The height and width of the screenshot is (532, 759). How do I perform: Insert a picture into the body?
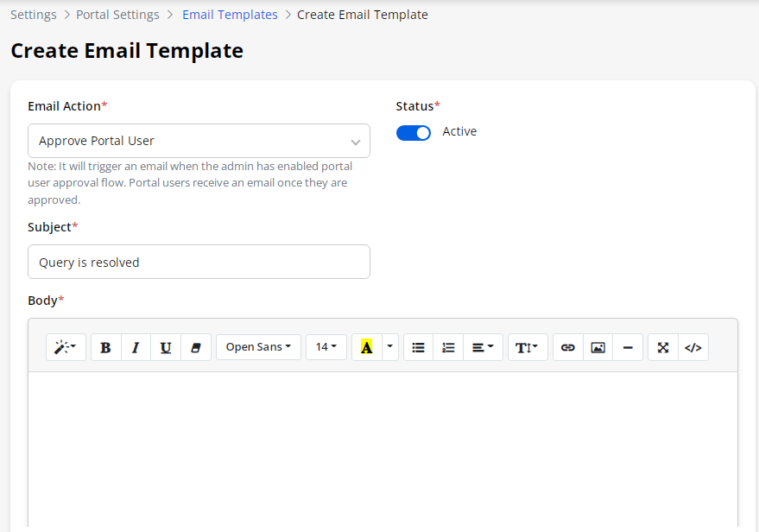pyautogui.click(x=598, y=347)
